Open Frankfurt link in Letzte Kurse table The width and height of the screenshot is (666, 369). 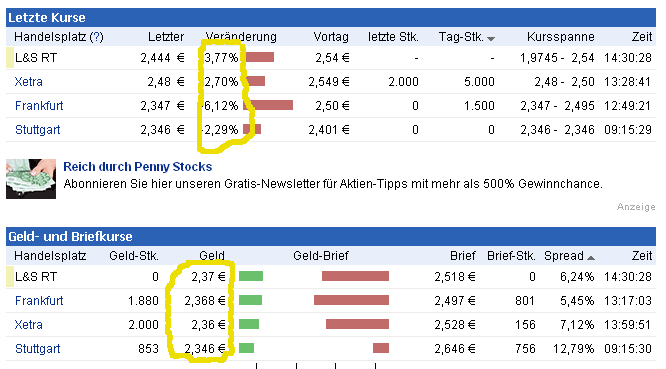click(x=39, y=106)
